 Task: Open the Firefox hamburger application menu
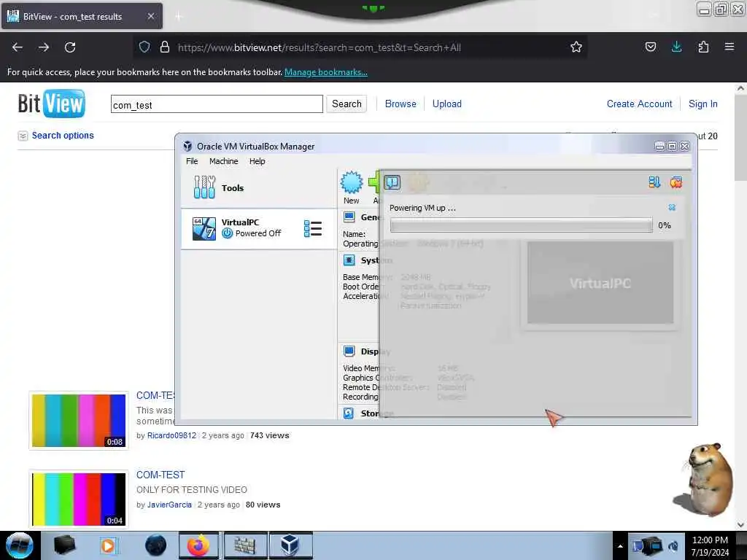click(729, 47)
